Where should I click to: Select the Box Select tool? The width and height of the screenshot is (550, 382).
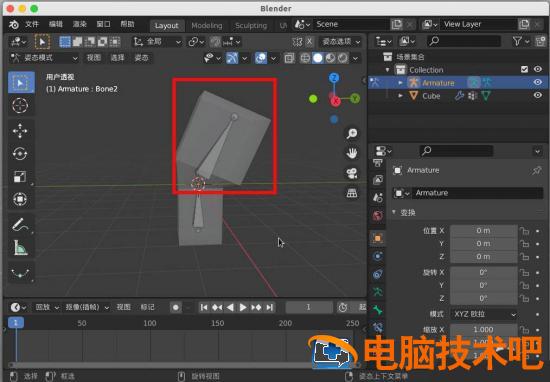coord(21,82)
